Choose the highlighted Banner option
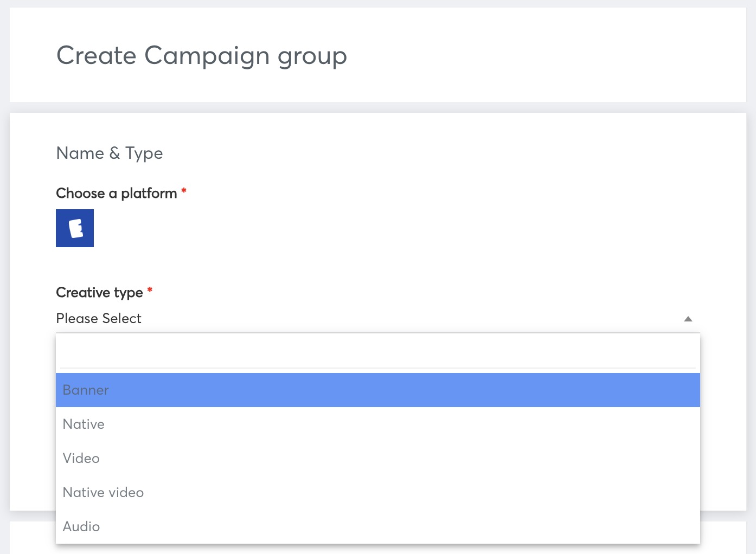This screenshot has height=554, width=756. (378, 390)
